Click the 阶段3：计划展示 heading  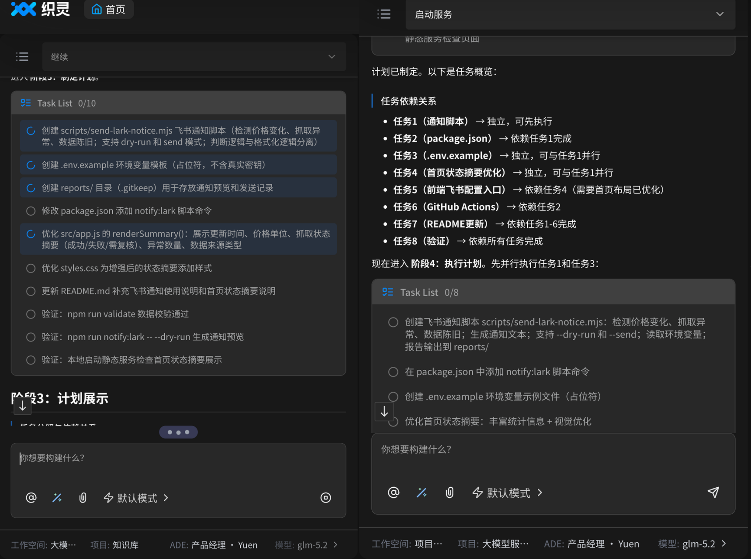click(60, 399)
